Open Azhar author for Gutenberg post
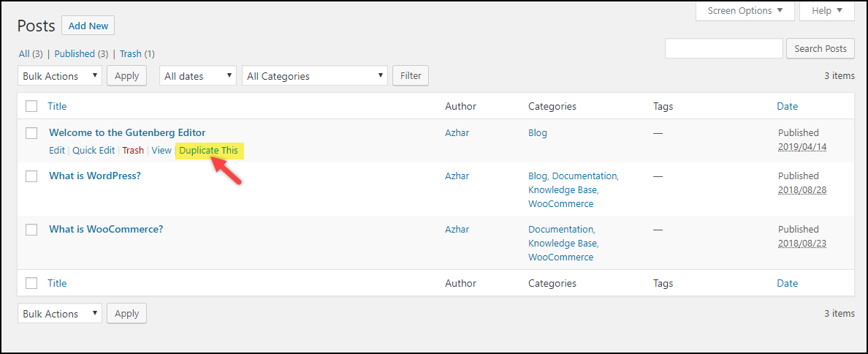 [457, 132]
